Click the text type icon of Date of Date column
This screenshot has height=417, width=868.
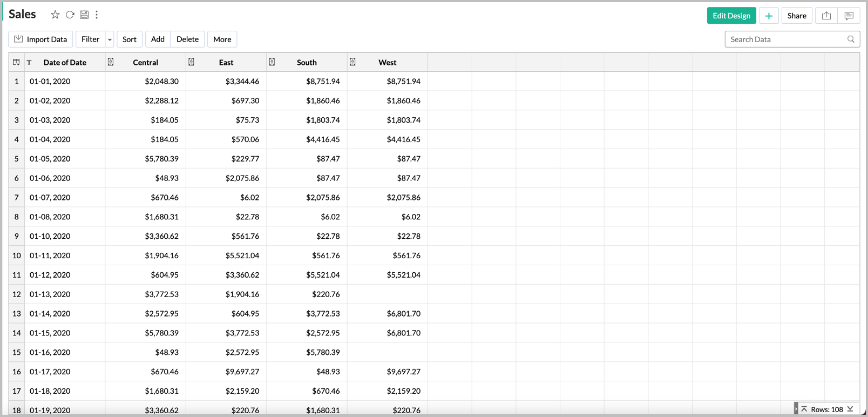(29, 62)
